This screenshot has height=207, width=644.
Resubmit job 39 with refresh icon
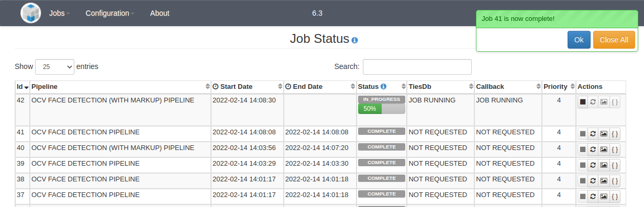click(x=593, y=165)
